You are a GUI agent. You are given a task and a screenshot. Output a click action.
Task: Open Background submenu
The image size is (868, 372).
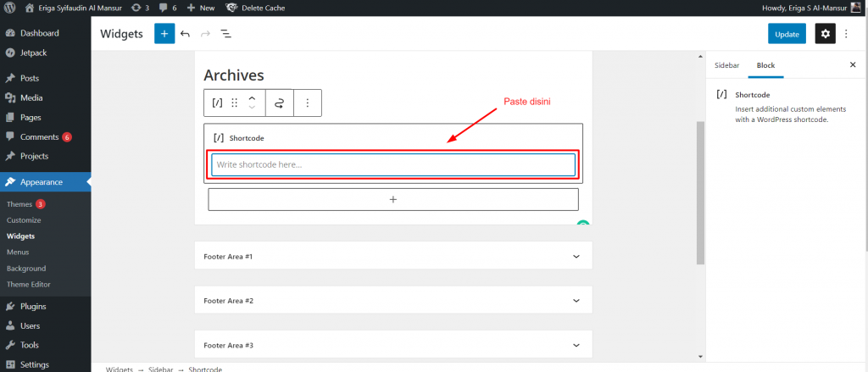[x=26, y=269]
